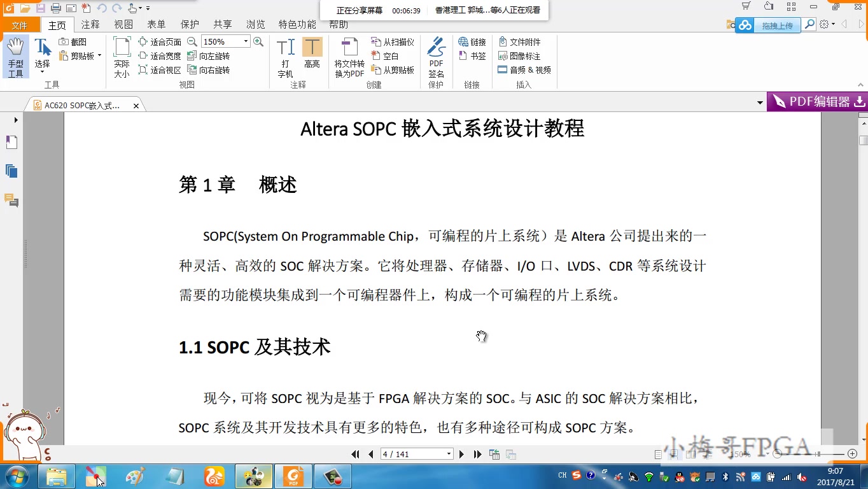The image size is (868, 489).
Task: Open the Comments panel in left sidebar
Action: 11,200
